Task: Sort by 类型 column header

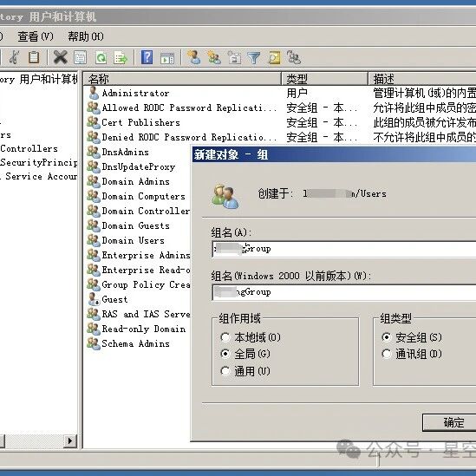Action: 325,79
